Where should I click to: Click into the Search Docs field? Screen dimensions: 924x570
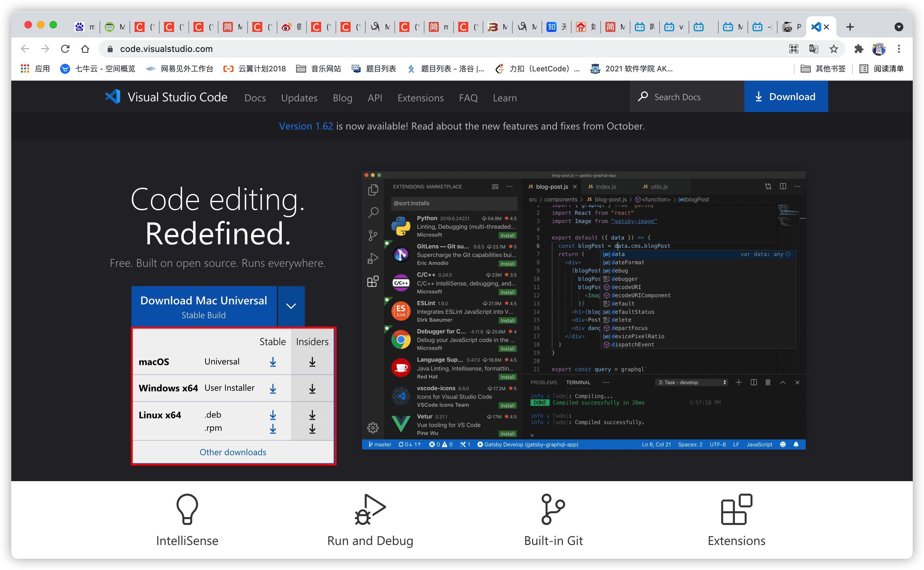(x=687, y=96)
